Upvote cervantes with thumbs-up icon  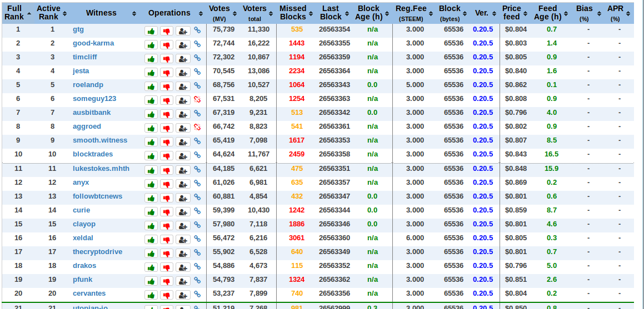pos(151,295)
